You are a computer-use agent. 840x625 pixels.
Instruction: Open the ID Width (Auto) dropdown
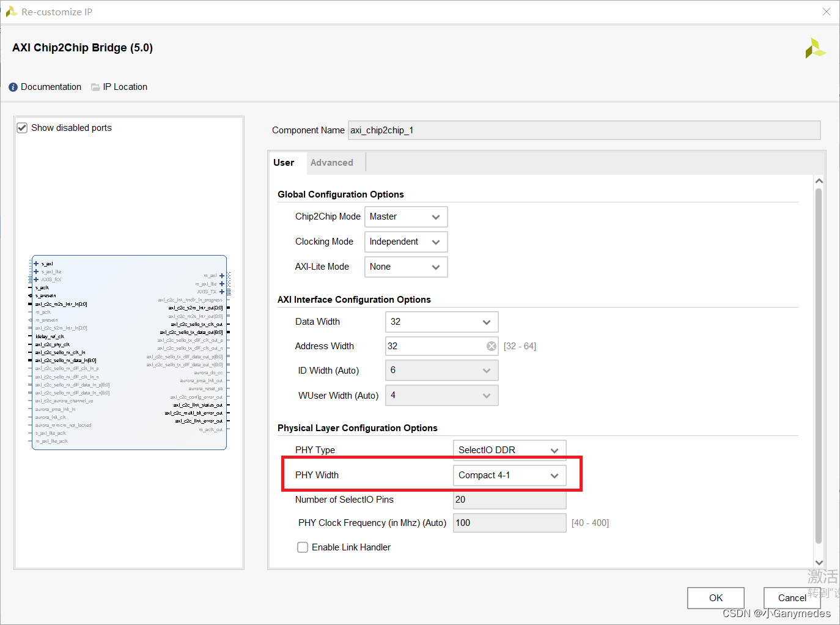pyautogui.click(x=442, y=370)
